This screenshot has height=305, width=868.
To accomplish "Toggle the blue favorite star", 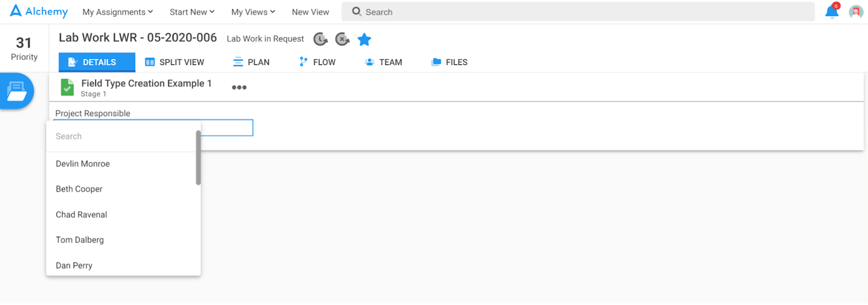I will (365, 39).
